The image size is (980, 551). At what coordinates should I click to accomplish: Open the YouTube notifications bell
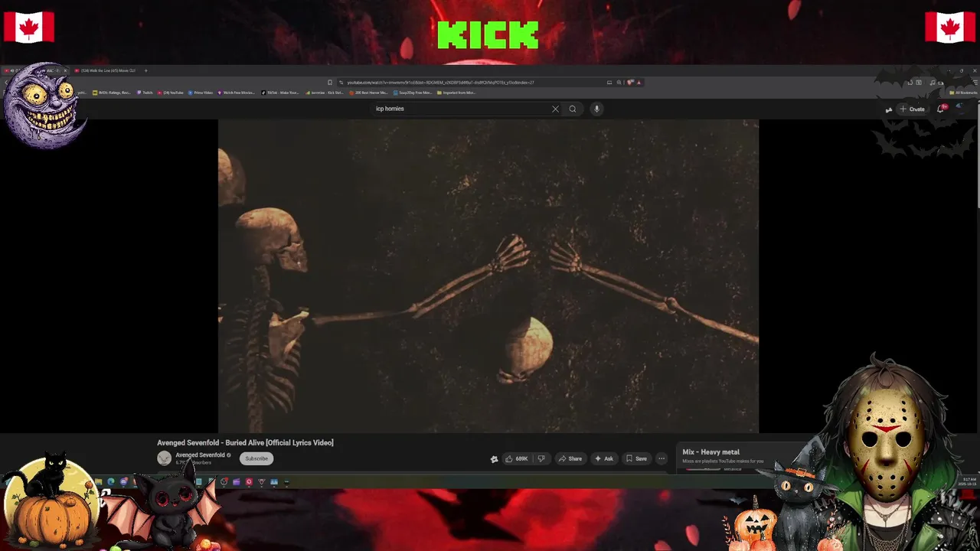pyautogui.click(x=941, y=109)
